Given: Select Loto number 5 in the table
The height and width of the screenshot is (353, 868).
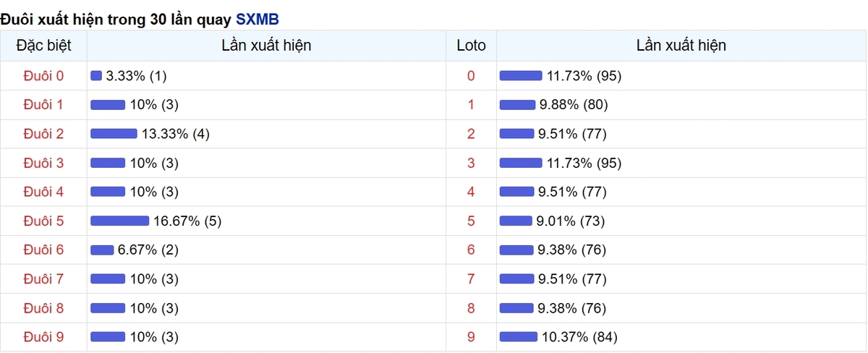Looking at the screenshot, I should pyautogui.click(x=471, y=221).
